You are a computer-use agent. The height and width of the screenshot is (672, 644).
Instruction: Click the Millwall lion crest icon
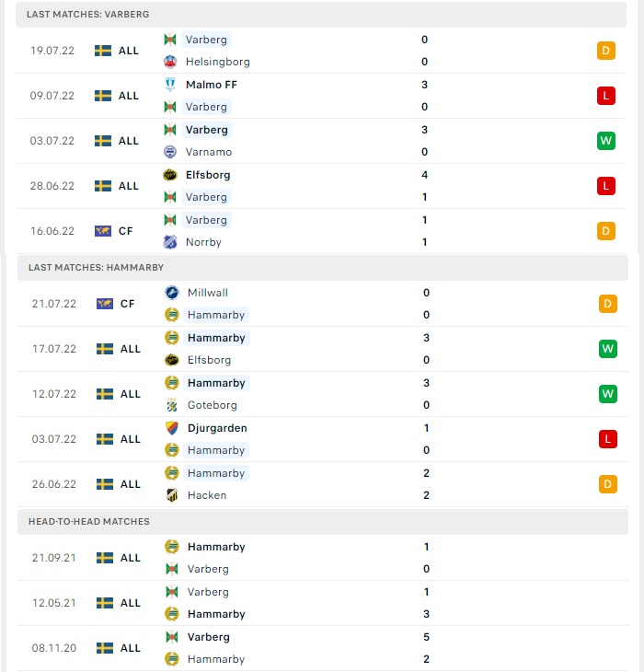[172, 293]
